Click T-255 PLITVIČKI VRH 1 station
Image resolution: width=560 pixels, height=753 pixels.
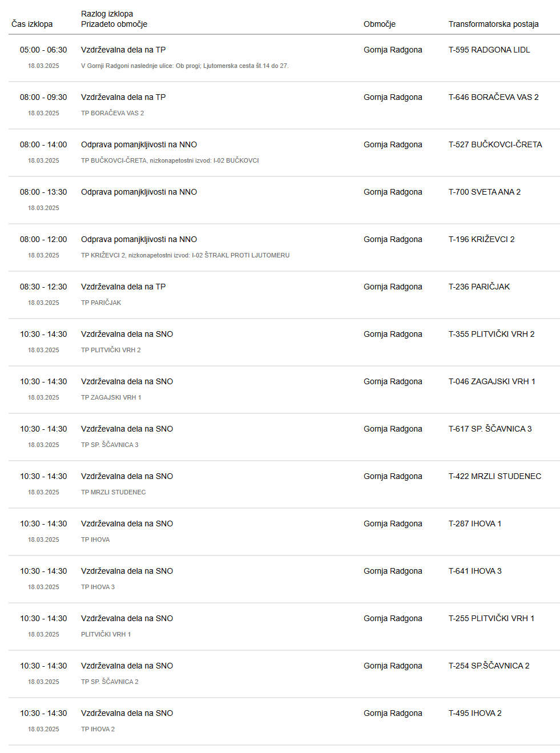pyautogui.click(x=491, y=618)
